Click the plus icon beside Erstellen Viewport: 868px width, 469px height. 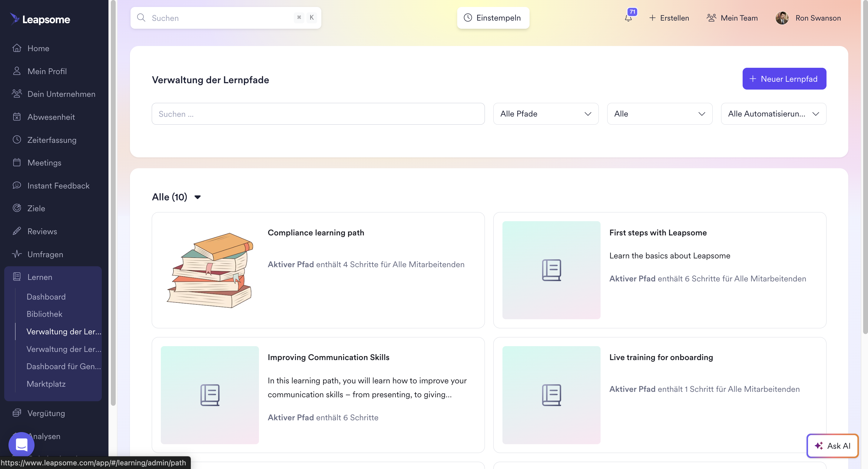pos(652,18)
